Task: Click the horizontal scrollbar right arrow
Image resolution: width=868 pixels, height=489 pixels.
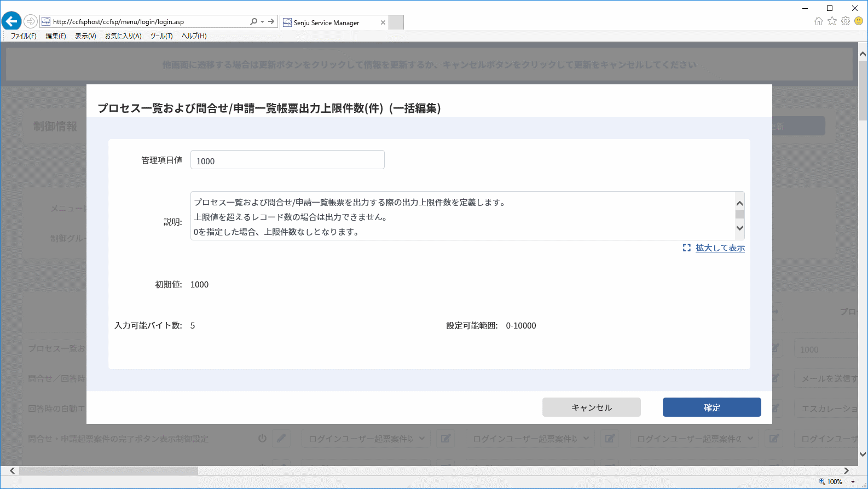Action: (846, 471)
